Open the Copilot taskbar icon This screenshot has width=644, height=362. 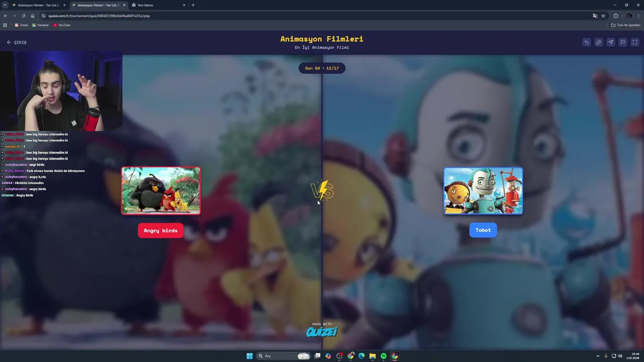[329, 356]
